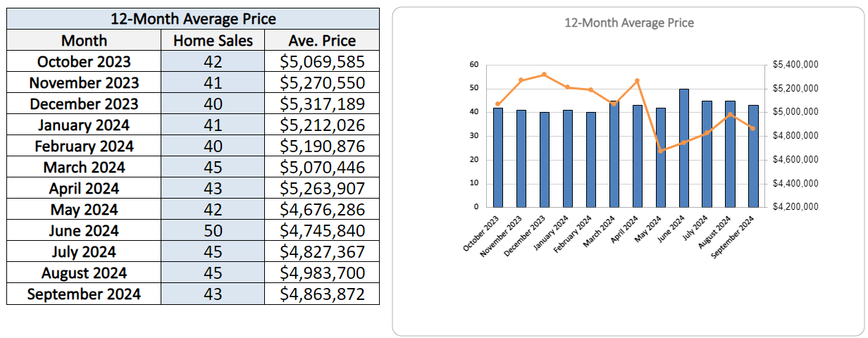Select March 2024 home sales value 45
Image resolution: width=868 pixels, height=338 pixels.
click(x=213, y=167)
